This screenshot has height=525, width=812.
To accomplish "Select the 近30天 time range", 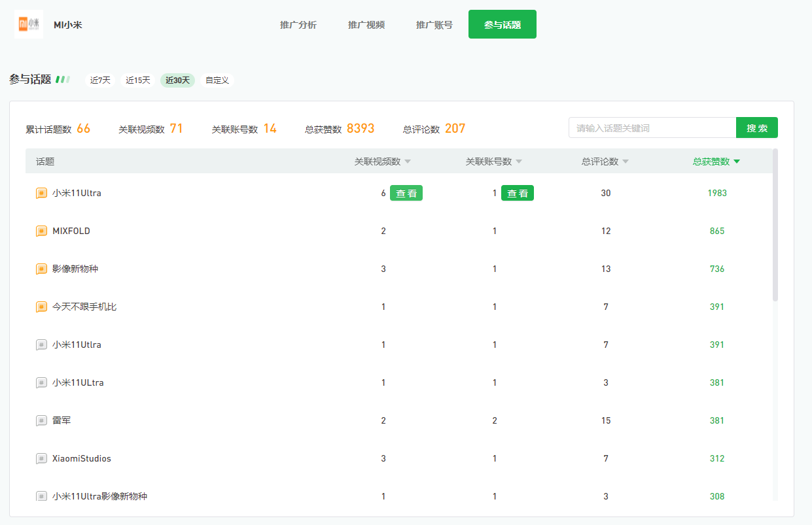I will 177,80.
